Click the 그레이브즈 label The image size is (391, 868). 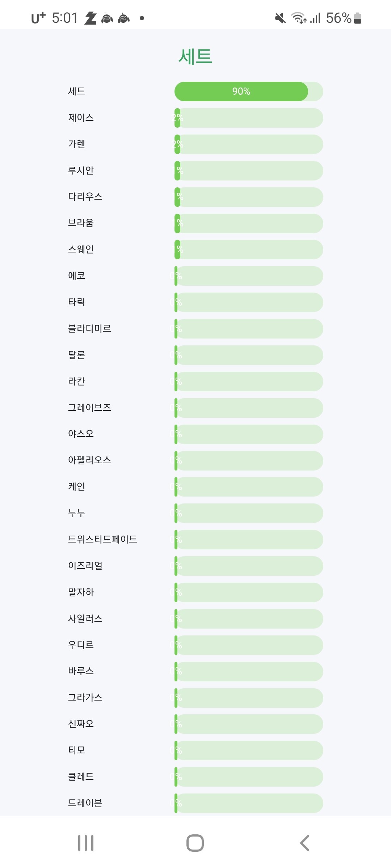tap(89, 408)
